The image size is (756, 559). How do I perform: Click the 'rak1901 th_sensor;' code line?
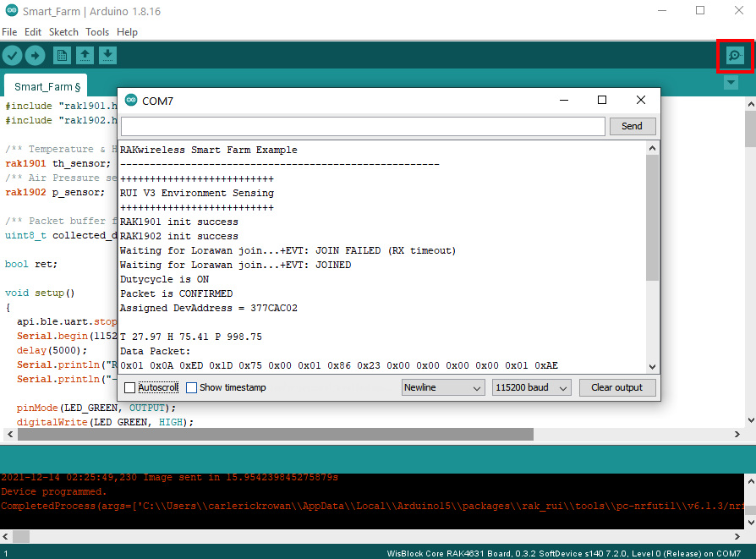coord(58,163)
